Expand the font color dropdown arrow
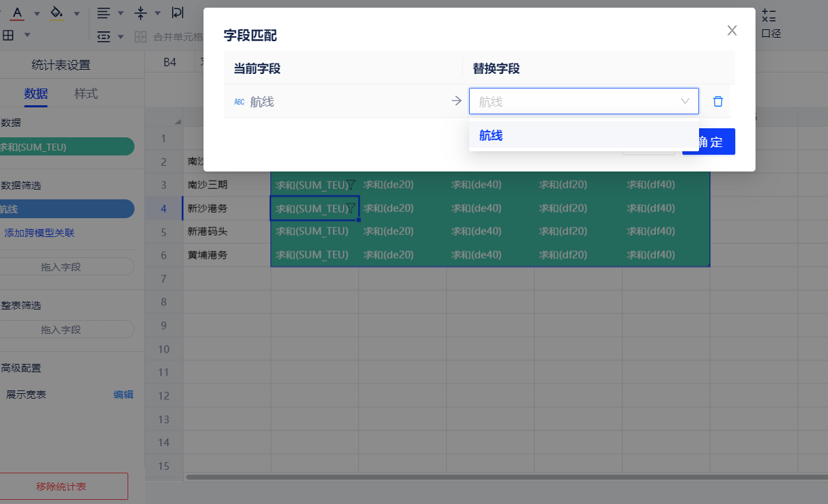Image resolution: width=828 pixels, height=504 pixels. pyautogui.click(x=37, y=13)
